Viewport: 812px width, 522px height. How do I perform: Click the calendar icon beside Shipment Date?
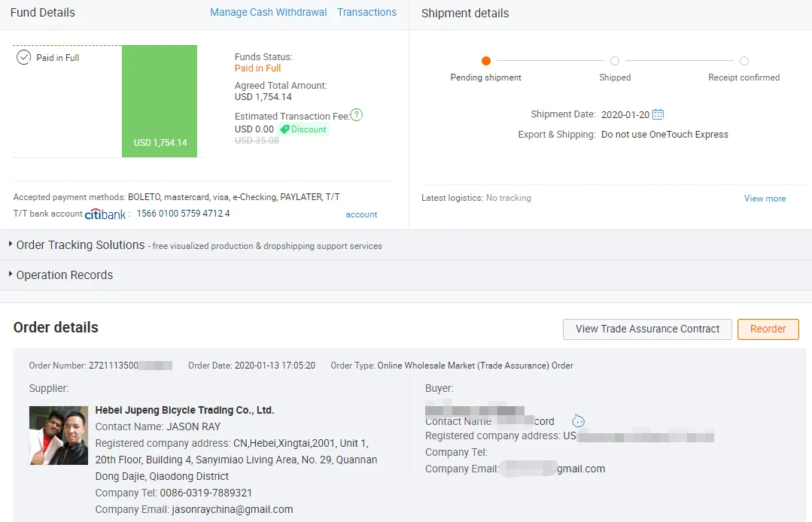[658, 114]
